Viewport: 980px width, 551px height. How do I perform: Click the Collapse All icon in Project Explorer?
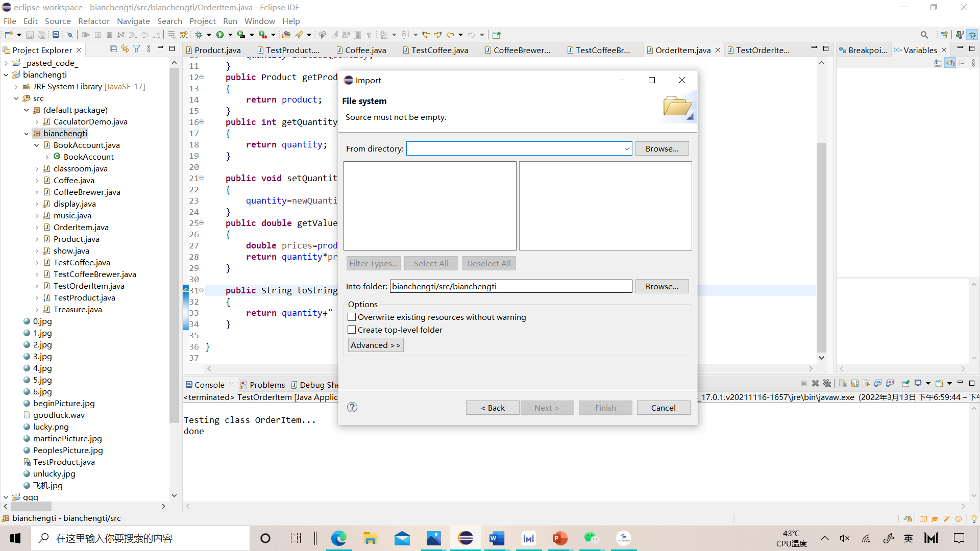tap(113, 49)
